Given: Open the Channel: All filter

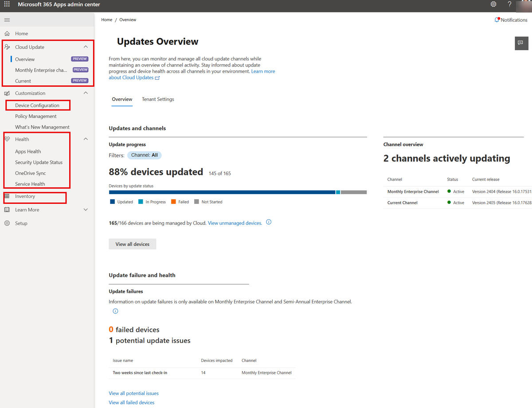Looking at the screenshot, I should click(x=145, y=155).
